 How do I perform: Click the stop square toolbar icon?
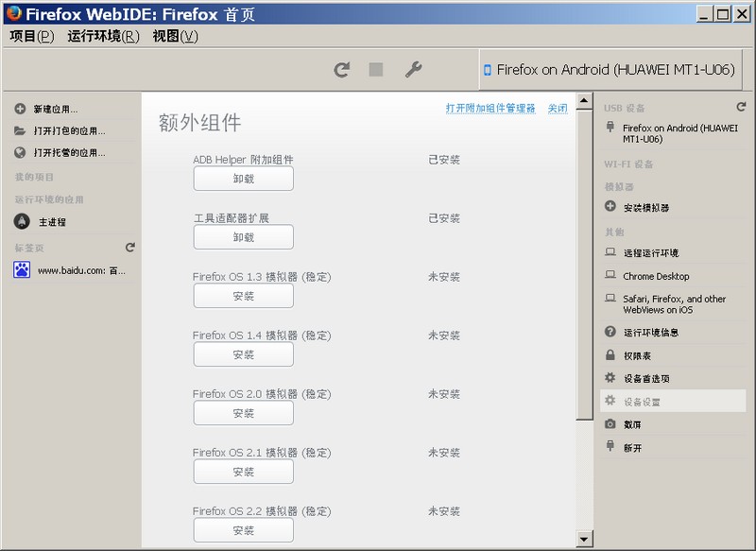pyautogui.click(x=376, y=69)
